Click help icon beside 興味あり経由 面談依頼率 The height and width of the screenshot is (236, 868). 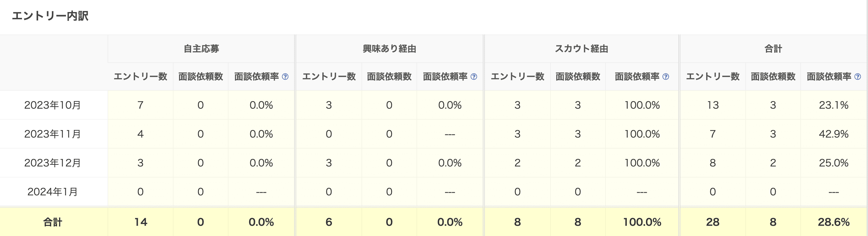pyautogui.click(x=474, y=77)
